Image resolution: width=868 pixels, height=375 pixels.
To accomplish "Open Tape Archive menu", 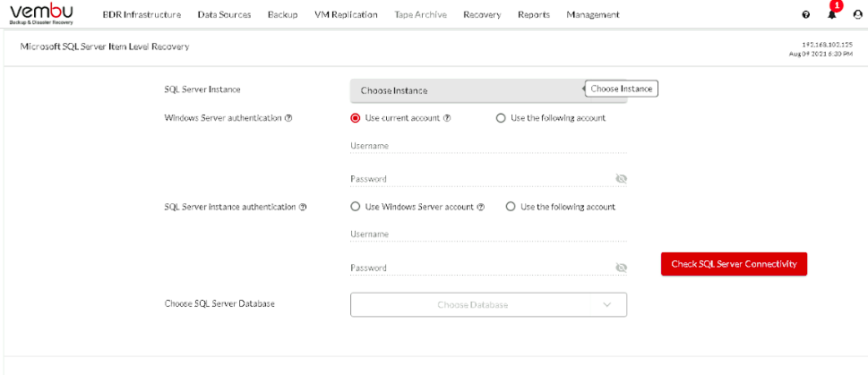I will pyautogui.click(x=421, y=15).
